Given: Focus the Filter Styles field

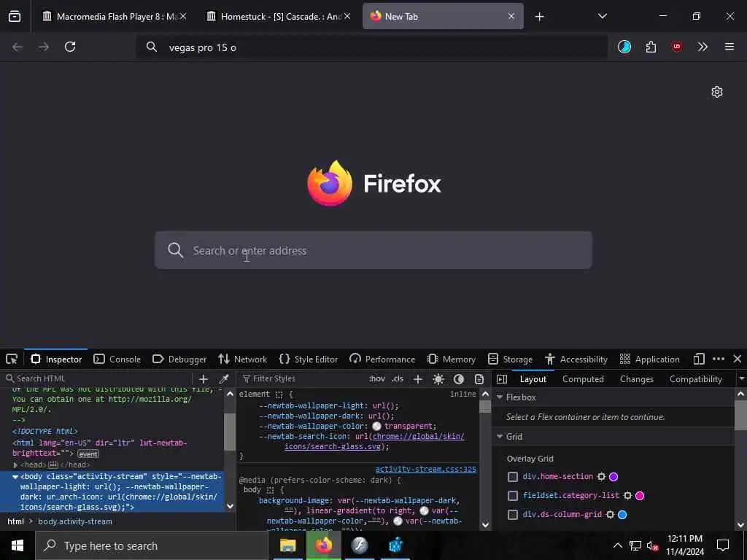Looking at the screenshot, I should (x=303, y=379).
